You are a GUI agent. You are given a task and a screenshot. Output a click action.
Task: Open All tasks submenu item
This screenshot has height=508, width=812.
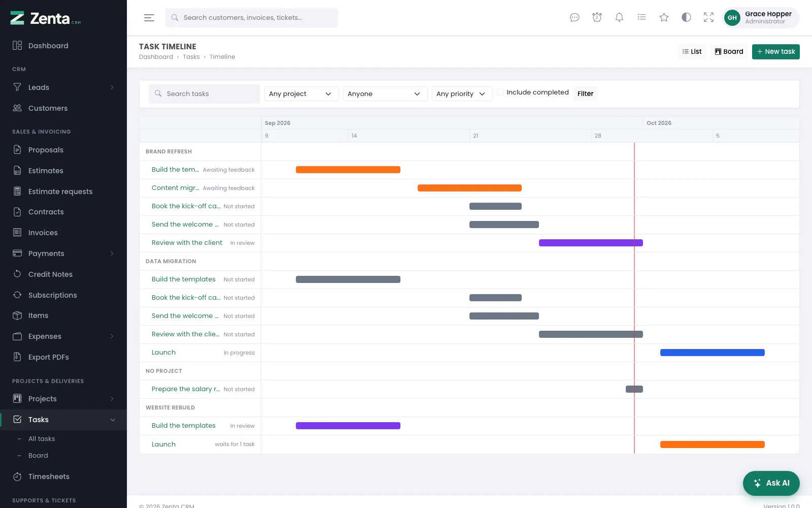pos(42,439)
